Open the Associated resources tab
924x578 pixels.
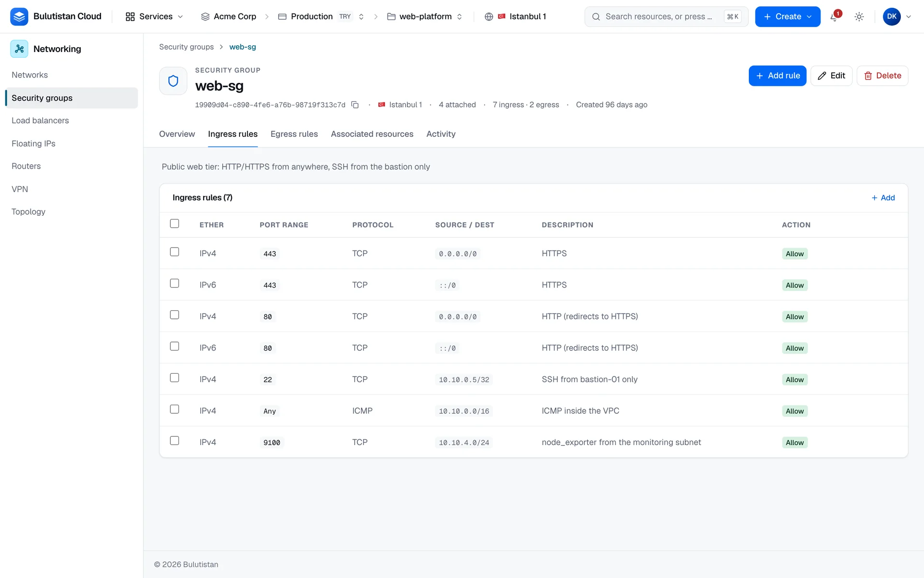(x=372, y=134)
